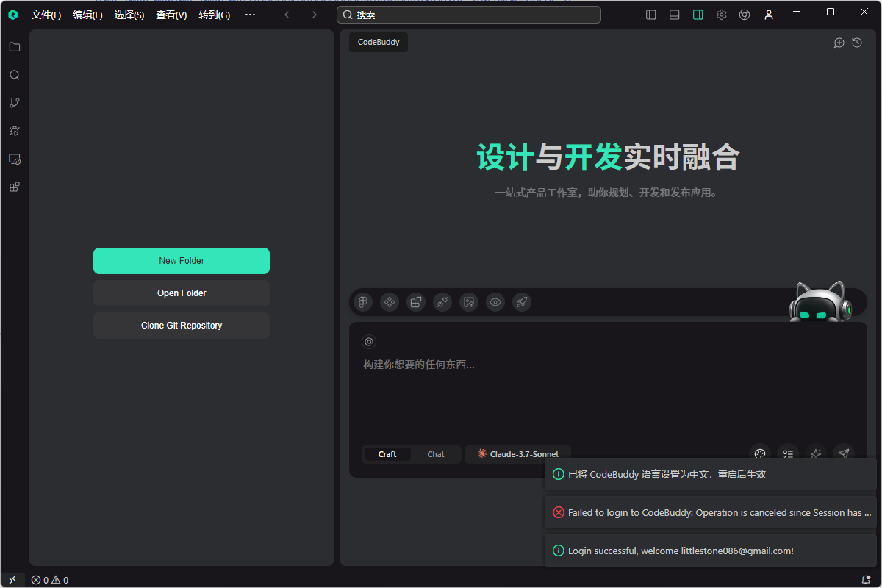
Task: Select the rocket deploy icon
Action: tap(522, 301)
